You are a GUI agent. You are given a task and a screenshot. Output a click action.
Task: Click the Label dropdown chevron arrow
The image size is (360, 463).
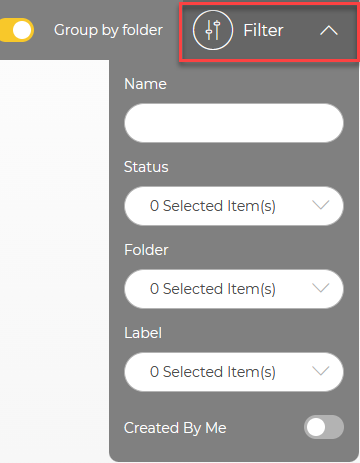pos(321,371)
